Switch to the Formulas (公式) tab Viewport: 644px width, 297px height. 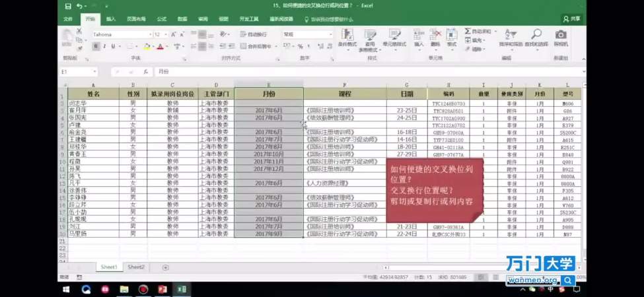point(161,19)
